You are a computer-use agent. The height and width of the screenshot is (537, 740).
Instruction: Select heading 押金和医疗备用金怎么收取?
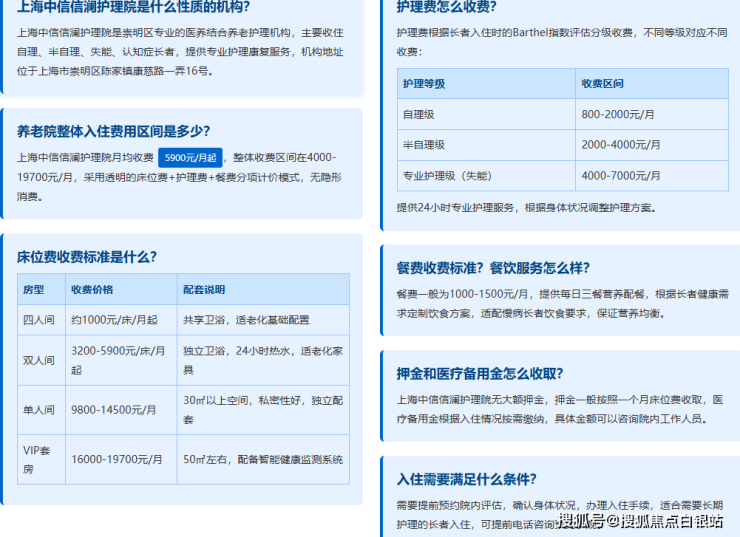(x=479, y=374)
